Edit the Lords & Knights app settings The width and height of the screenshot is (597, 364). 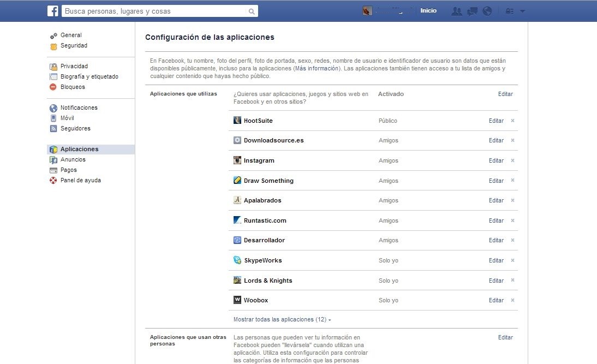click(496, 281)
